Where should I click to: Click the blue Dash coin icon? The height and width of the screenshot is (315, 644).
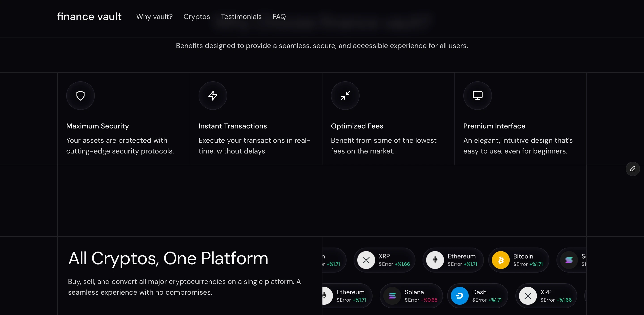(459, 296)
